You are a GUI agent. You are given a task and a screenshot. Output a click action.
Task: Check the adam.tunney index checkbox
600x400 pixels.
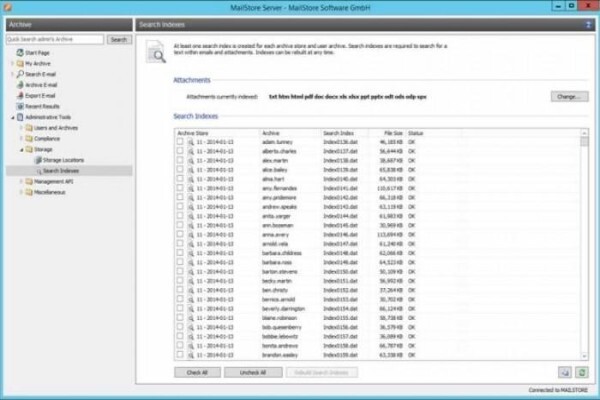(x=180, y=142)
